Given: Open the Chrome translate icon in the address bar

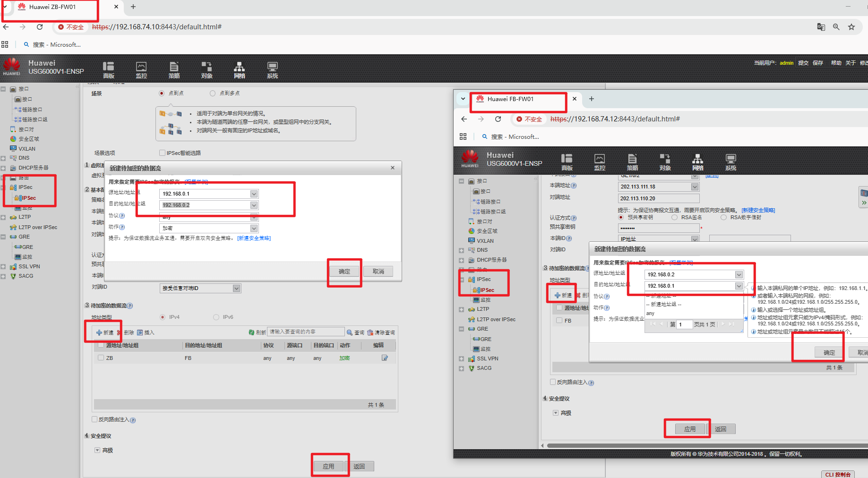Looking at the screenshot, I should click(x=821, y=27).
